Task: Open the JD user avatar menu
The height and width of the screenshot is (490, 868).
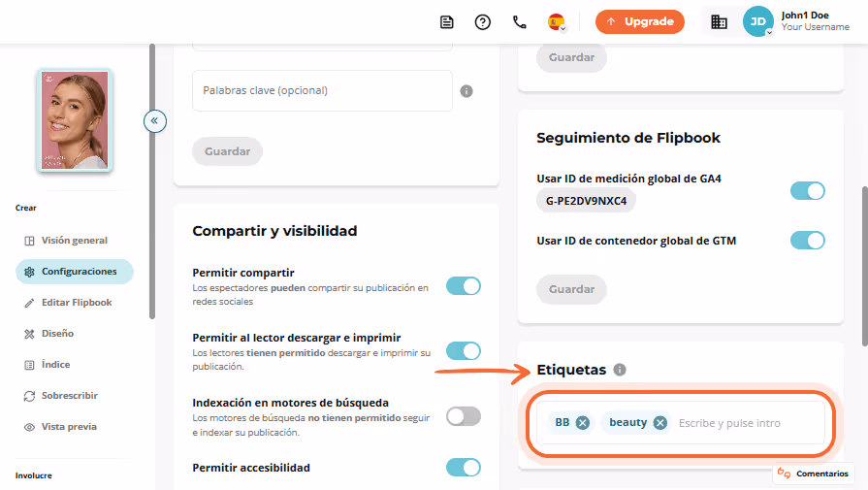Action: click(757, 21)
